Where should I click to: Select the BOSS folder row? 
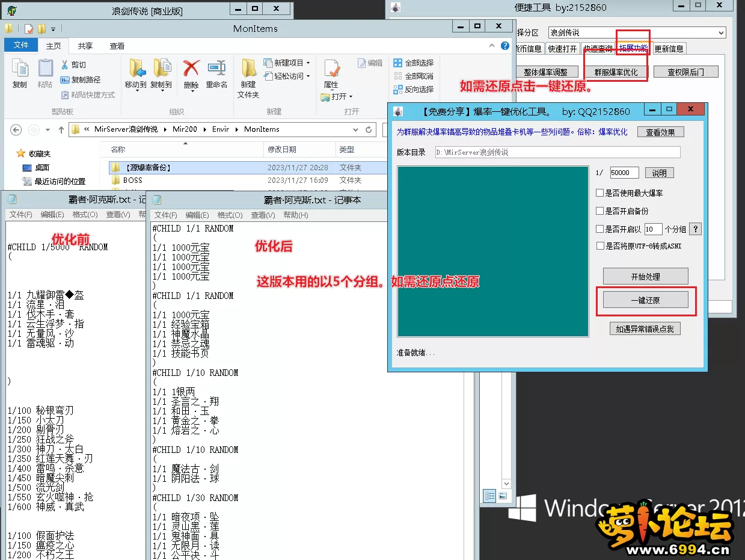point(247,180)
